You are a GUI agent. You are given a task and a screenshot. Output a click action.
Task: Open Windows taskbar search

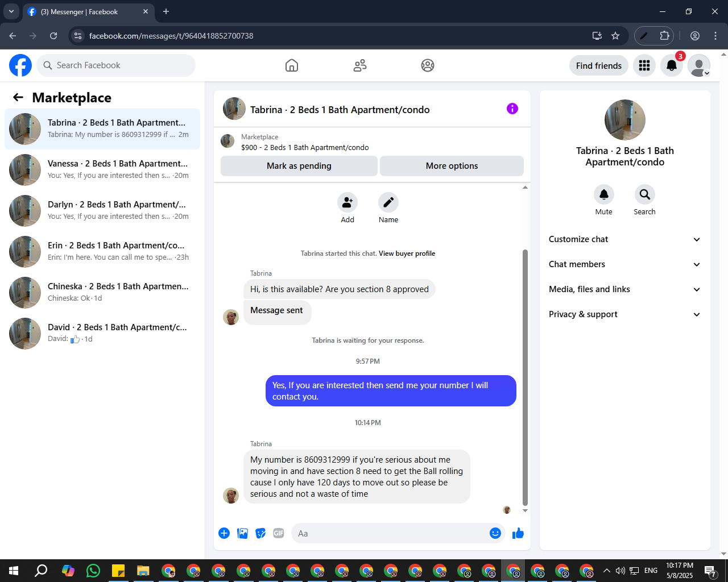pyautogui.click(x=41, y=571)
